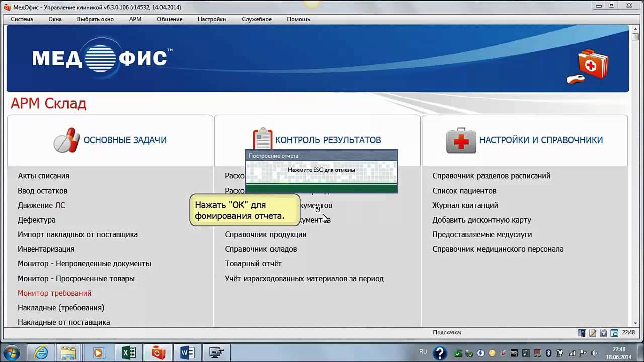Open Справочник продукции

click(x=266, y=234)
